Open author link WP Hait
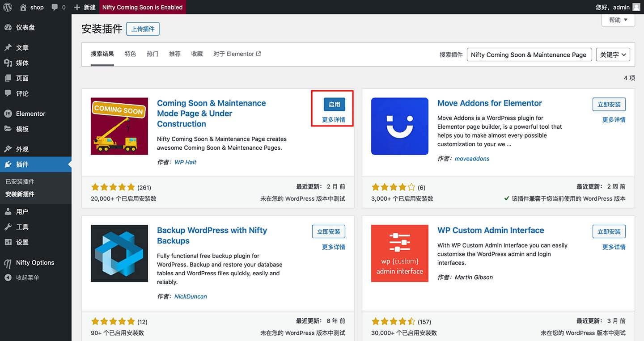The height and width of the screenshot is (341, 644). click(x=185, y=162)
